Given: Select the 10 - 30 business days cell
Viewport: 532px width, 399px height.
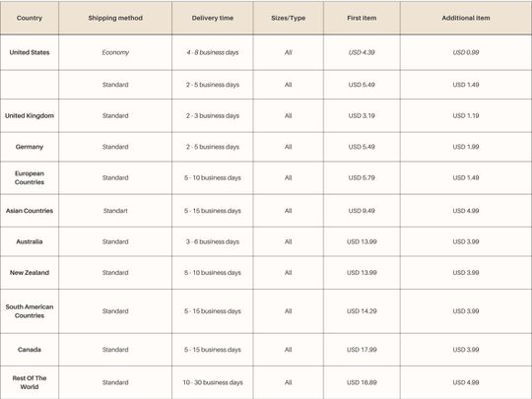Looking at the screenshot, I should click(213, 382).
